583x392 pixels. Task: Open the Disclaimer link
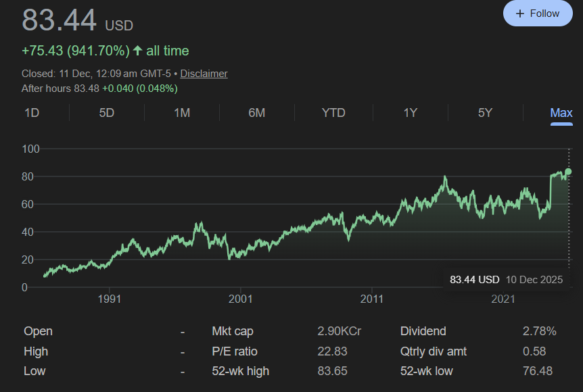204,74
